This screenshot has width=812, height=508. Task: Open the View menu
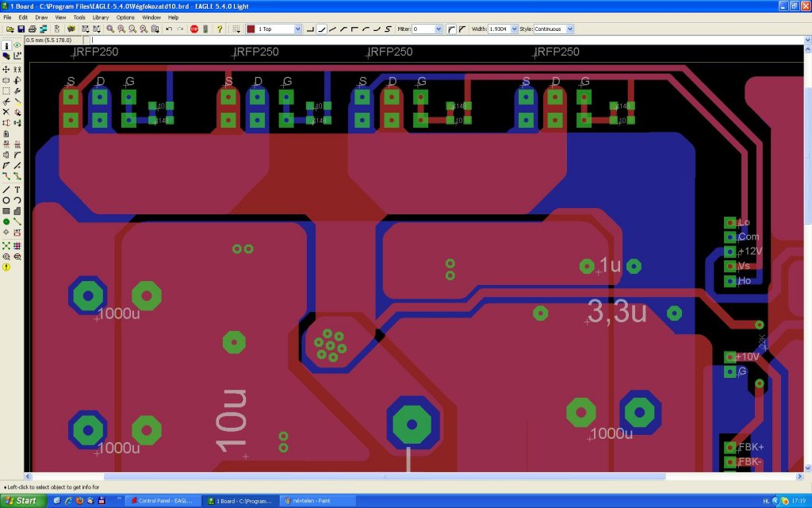[60, 17]
